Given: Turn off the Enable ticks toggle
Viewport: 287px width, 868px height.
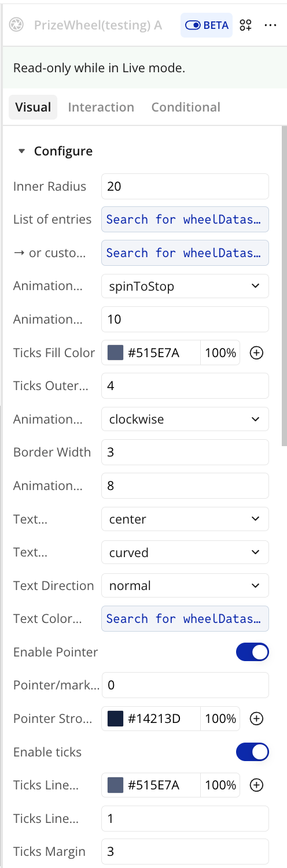Looking at the screenshot, I should point(252,752).
